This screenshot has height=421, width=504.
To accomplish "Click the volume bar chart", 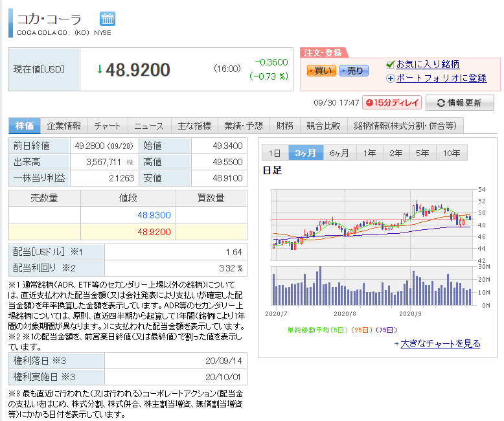I will (372, 286).
